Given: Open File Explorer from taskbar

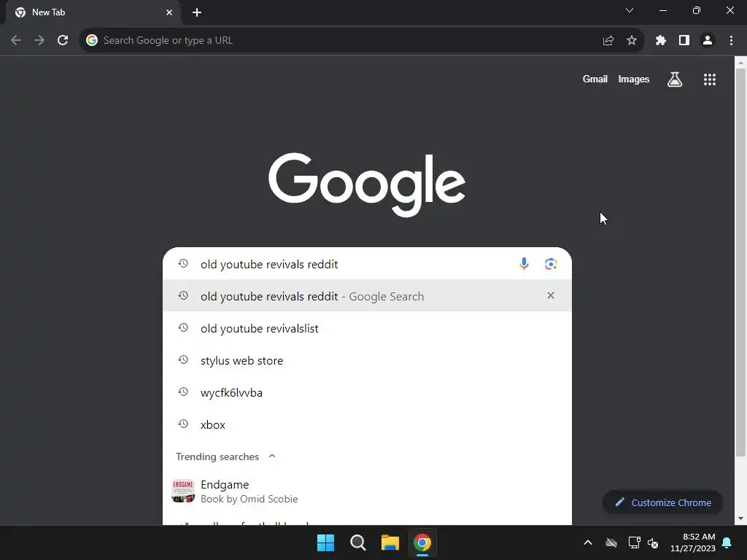Looking at the screenshot, I should pyautogui.click(x=390, y=542).
